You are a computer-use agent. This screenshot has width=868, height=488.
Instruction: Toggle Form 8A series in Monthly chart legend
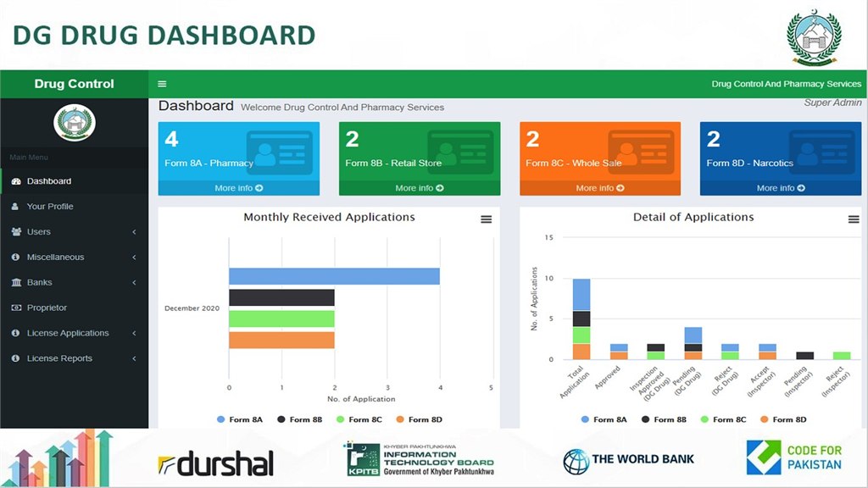coord(240,419)
